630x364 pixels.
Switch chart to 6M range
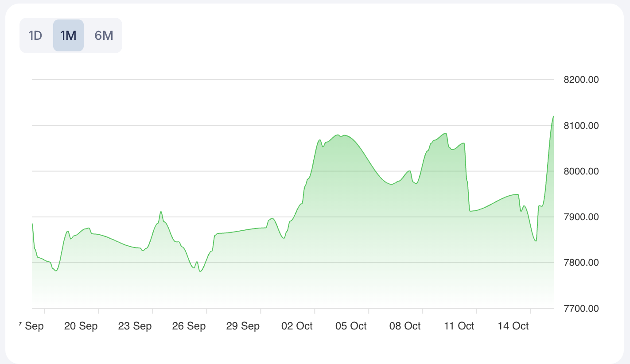coord(104,35)
